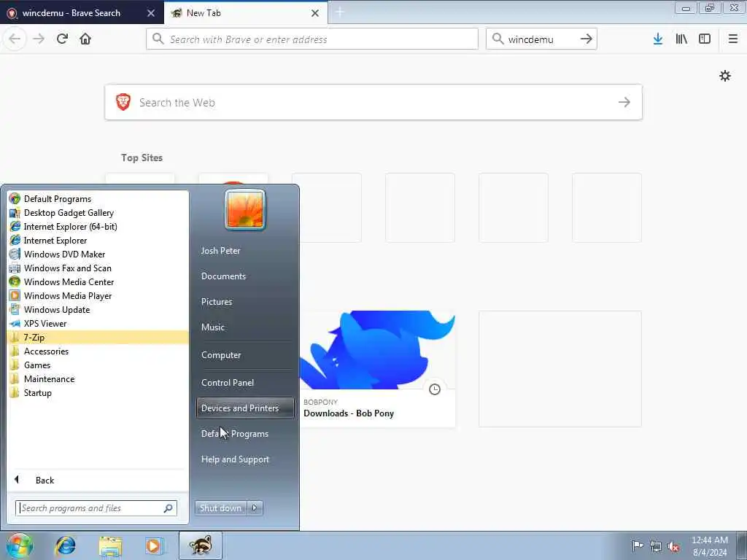Open the Downloads toolbar arrow
Viewport: 747px width, 560px height.
(x=658, y=39)
